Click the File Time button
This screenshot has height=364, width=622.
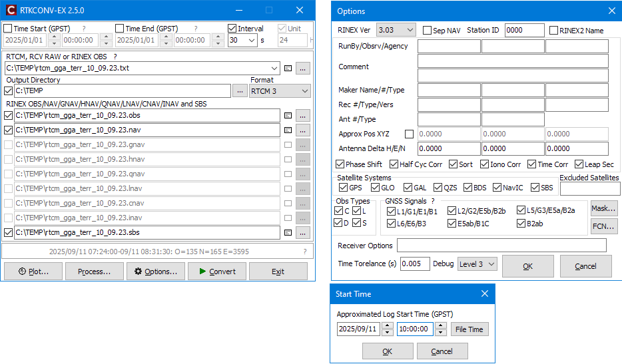(x=469, y=329)
